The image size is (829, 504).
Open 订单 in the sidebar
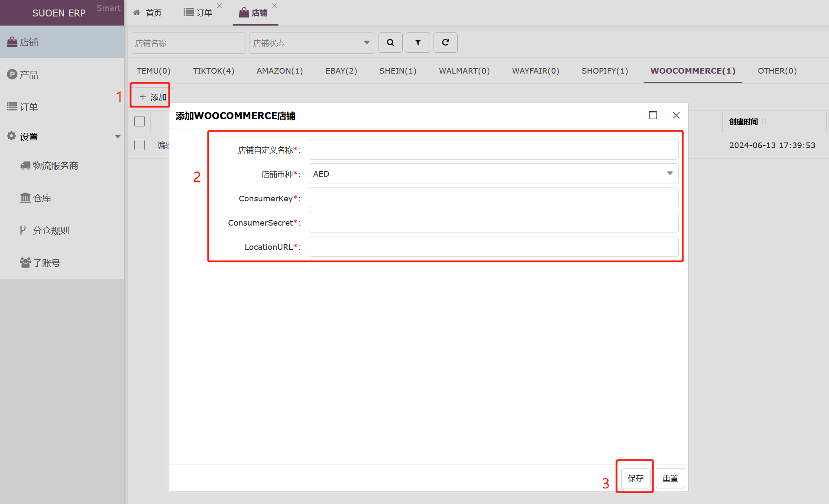(62, 107)
